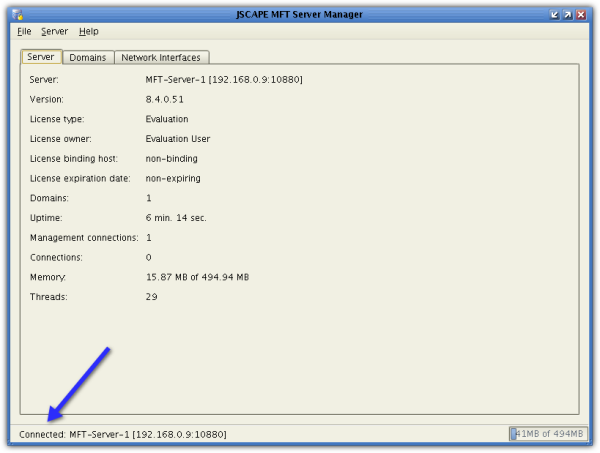Viewport: 600px width, 453px height.
Task: Click the non-expiring expiration date value
Action: point(173,178)
